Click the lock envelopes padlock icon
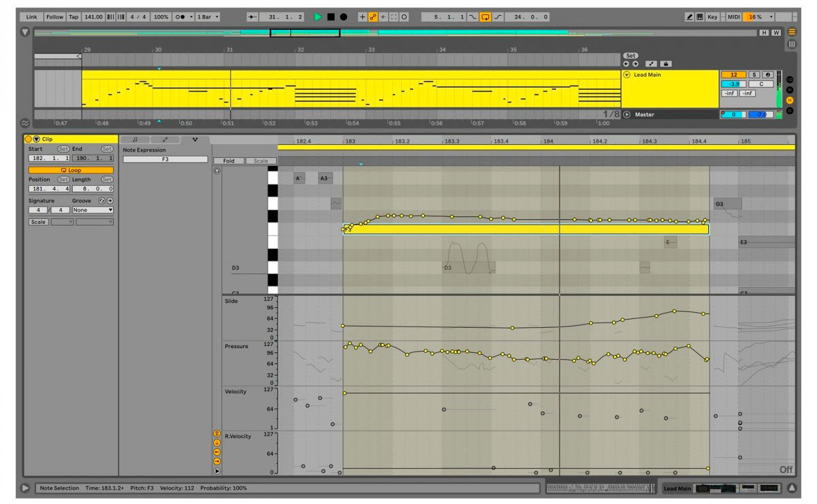Screen dimensions: 817x504 (665, 63)
